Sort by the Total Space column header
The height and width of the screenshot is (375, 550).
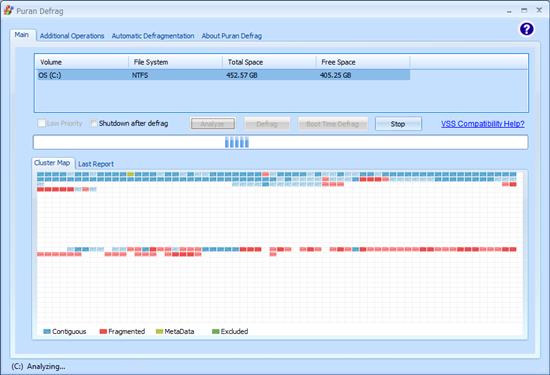[x=269, y=62]
